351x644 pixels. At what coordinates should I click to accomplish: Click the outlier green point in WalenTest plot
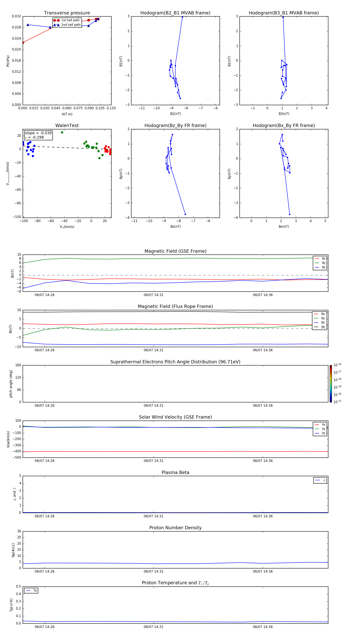pos(62,133)
